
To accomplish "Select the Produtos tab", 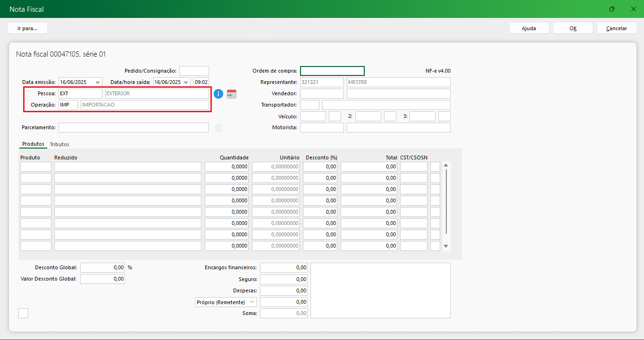I will 33,144.
